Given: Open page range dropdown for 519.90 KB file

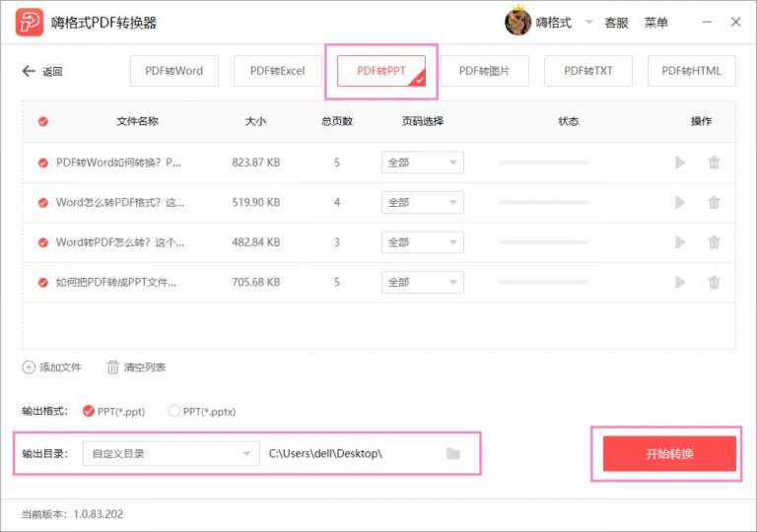Looking at the screenshot, I should 423,202.
